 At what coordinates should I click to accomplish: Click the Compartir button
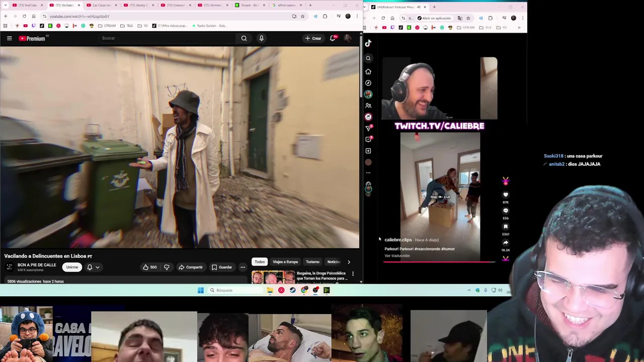point(190,267)
